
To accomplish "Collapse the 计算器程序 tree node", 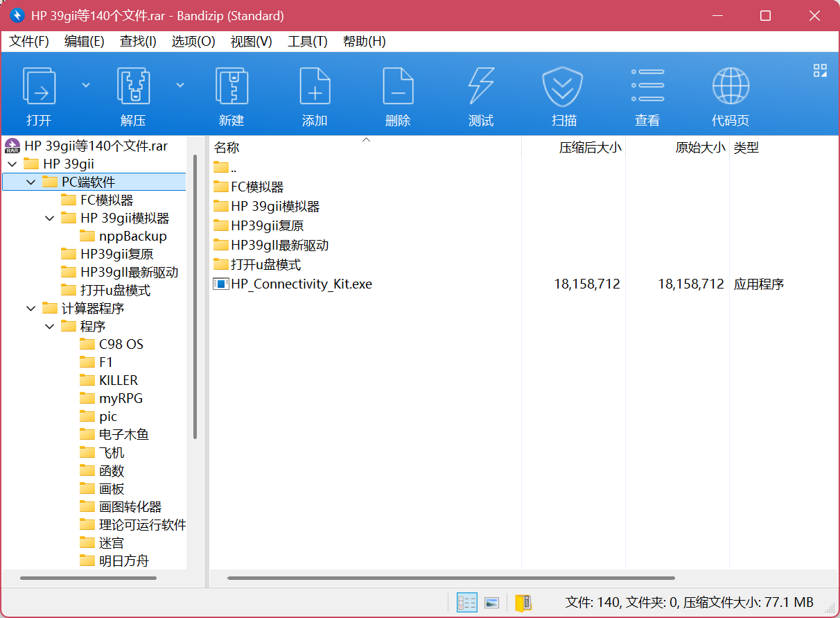I will point(30,309).
